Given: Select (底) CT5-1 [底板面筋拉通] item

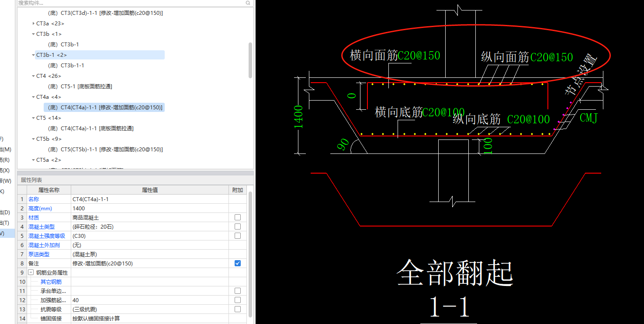Looking at the screenshot, I should coord(80,87).
